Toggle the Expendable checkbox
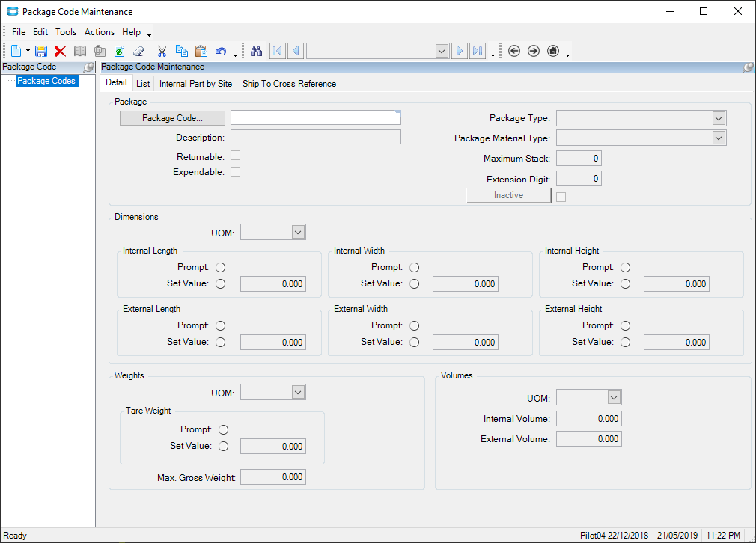756x543 pixels. (235, 171)
